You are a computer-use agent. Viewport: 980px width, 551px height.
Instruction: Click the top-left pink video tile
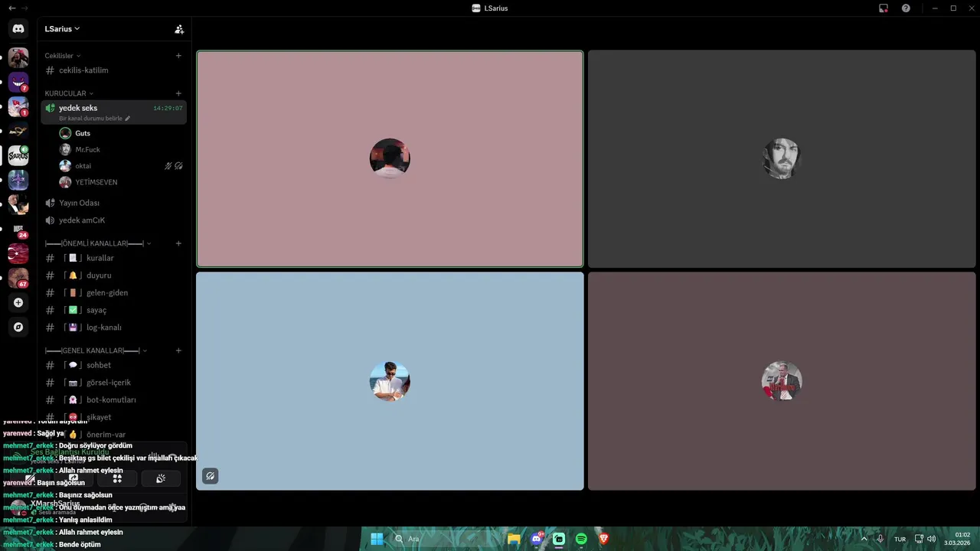click(390, 159)
